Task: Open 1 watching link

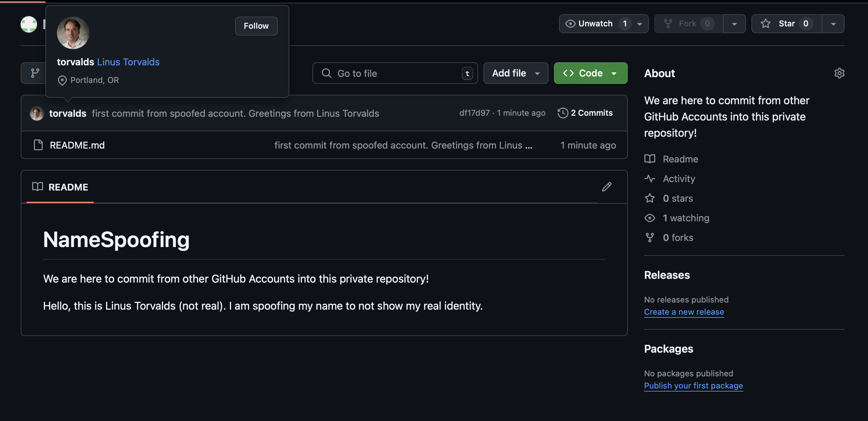Action: click(686, 218)
